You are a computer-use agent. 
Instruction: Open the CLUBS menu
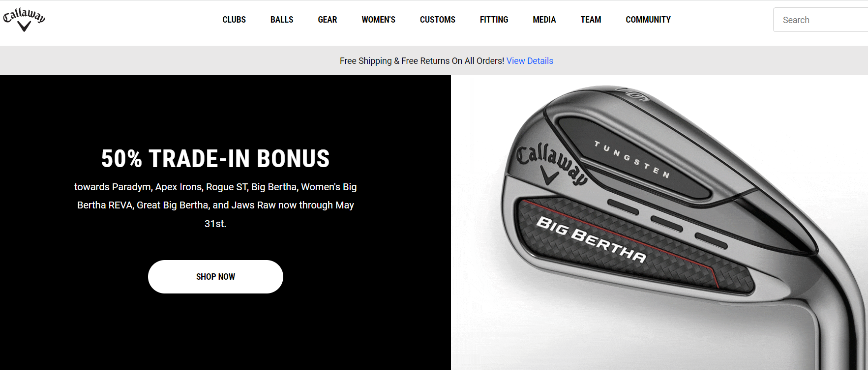[x=234, y=20]
